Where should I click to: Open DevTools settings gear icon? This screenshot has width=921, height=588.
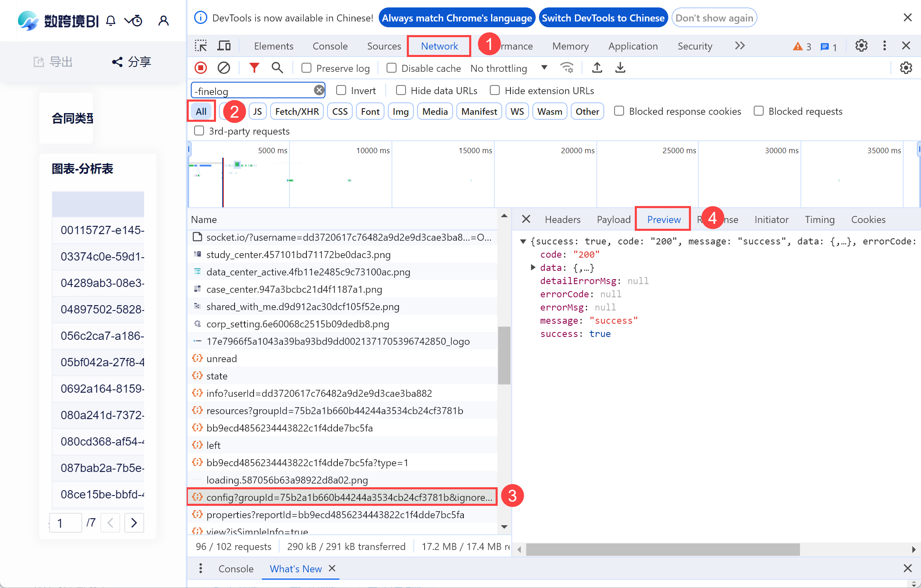[861, 46]
